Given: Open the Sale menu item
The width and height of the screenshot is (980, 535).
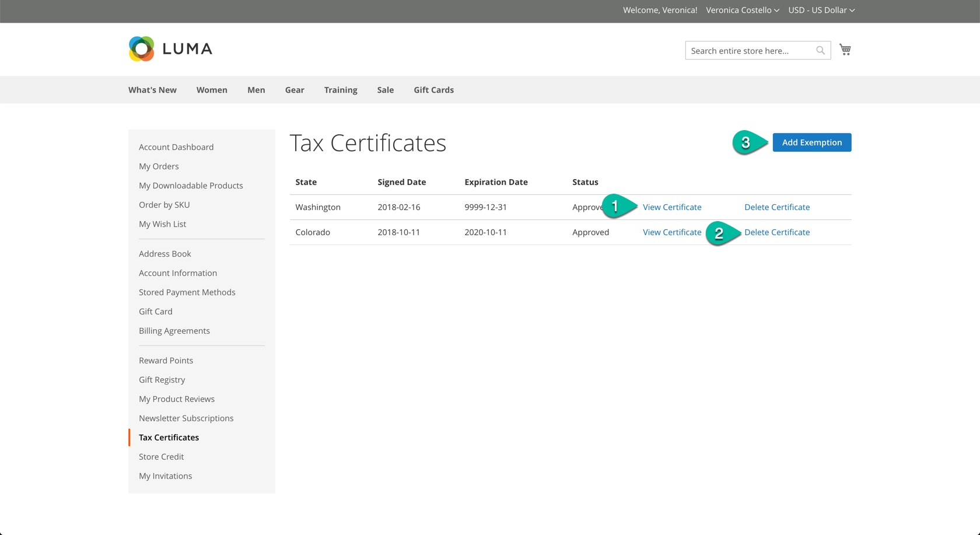Looking at the screenshot, I should pos(385,90).
